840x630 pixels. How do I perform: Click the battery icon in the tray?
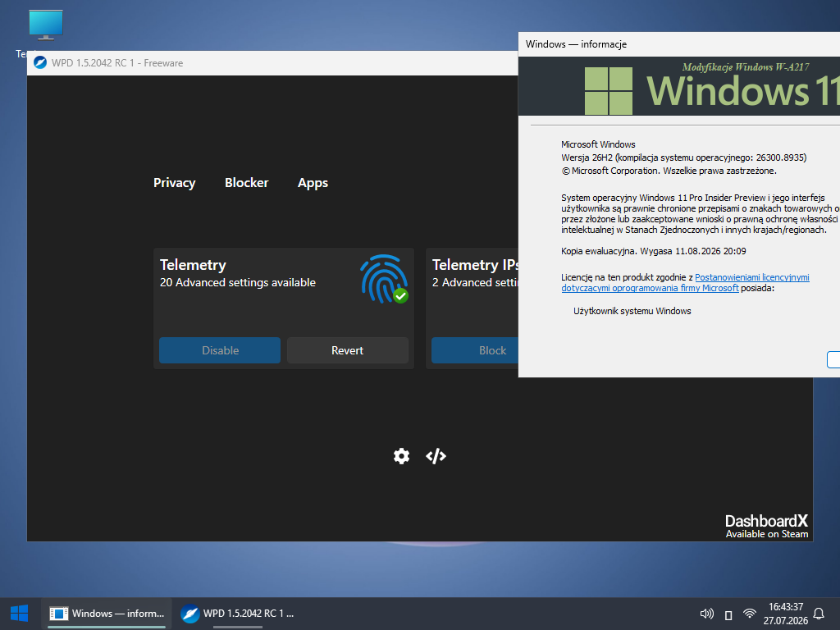[x=728, y=614]
